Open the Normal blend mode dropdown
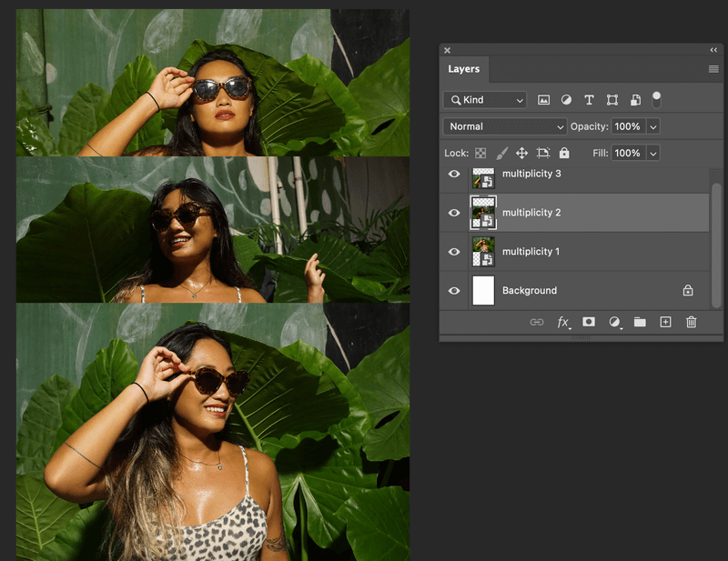This screenshot has width=728, height=561. click(x=504, y=126)
